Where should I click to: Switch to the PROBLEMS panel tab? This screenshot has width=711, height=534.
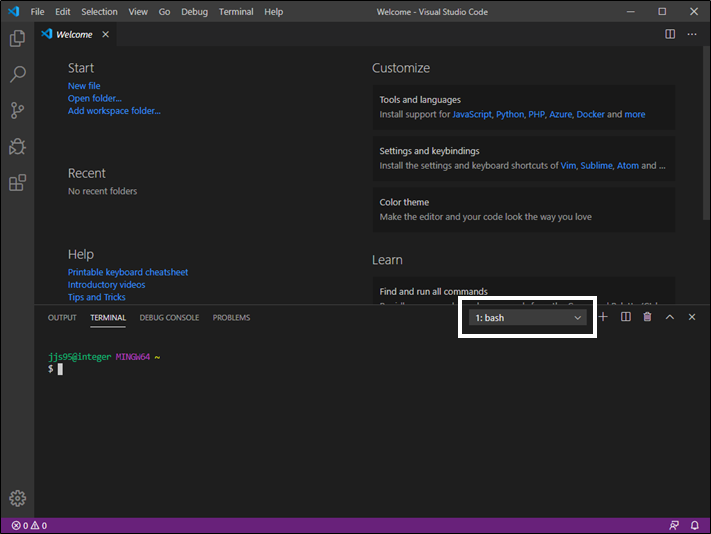[x=231, y=318]
